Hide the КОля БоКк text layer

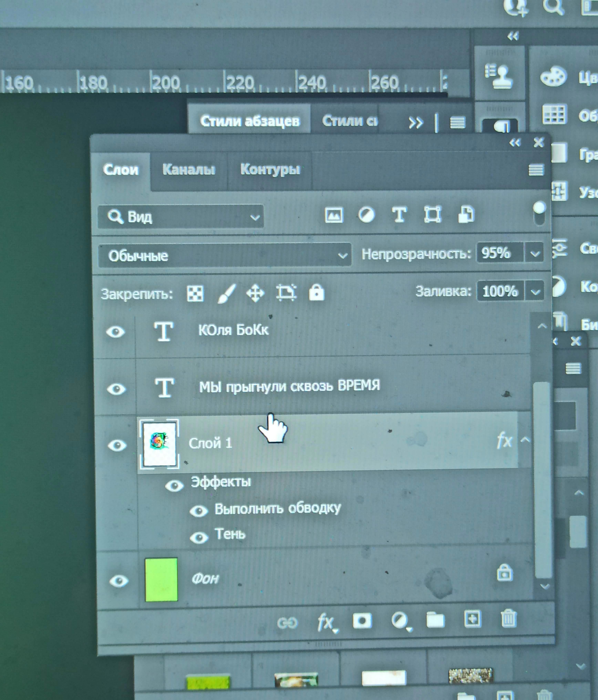point(116,332)
